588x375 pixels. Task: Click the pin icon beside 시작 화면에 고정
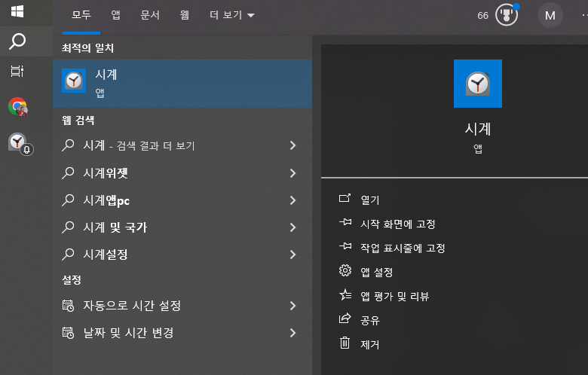[x=345, y=223]
